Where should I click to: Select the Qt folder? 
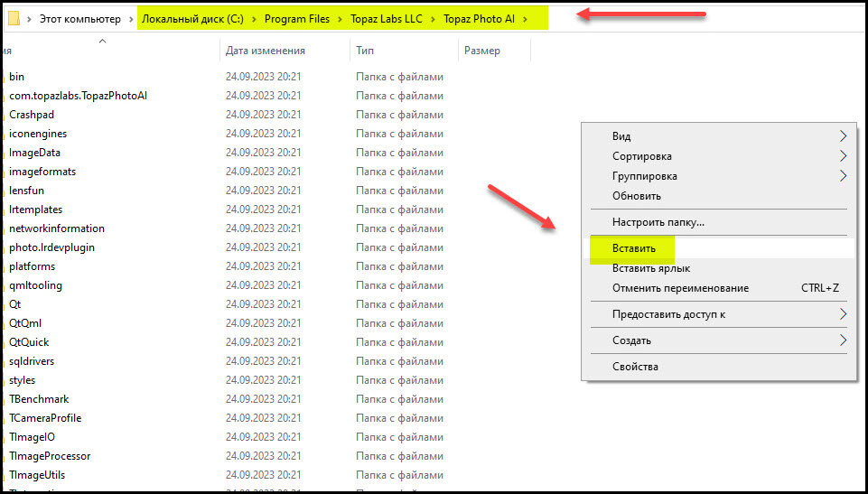pos(15,304)
